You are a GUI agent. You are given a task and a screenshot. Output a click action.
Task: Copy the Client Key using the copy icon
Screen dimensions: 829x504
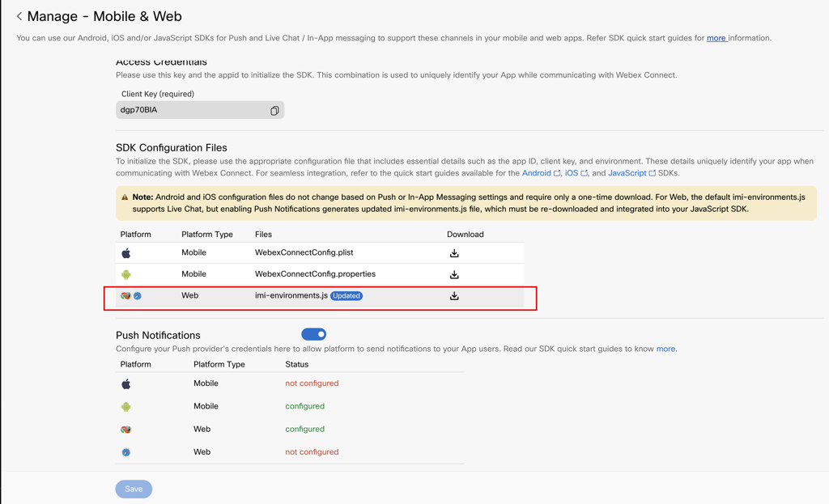point(274,110)
